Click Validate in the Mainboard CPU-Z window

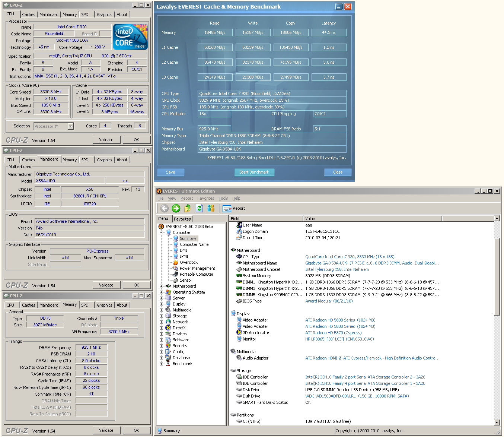point(106,285)
